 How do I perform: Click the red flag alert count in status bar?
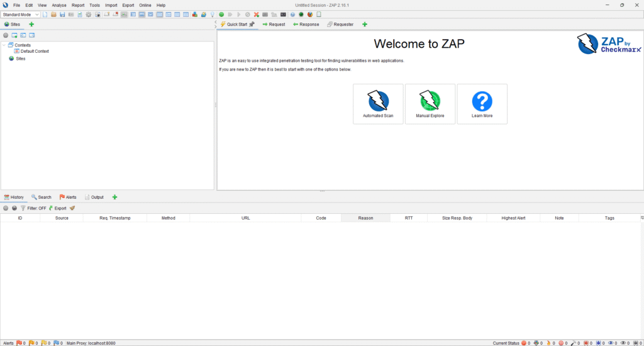pyautogui.click(x=21, y=343)
